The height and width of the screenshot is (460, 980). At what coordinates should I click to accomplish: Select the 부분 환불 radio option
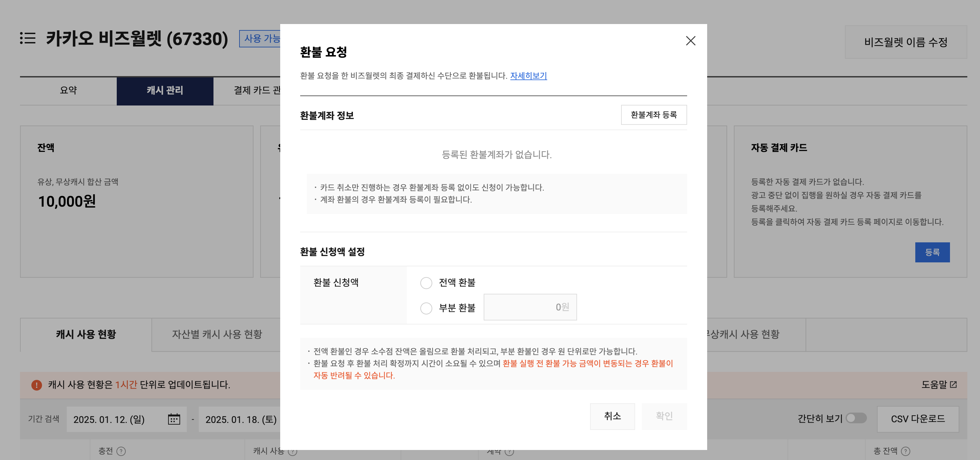[426, 308]
